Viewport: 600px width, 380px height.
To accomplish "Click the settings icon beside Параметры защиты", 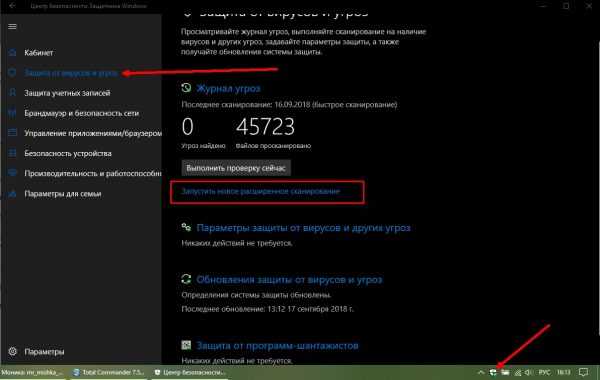I will [x=186, y=228].
